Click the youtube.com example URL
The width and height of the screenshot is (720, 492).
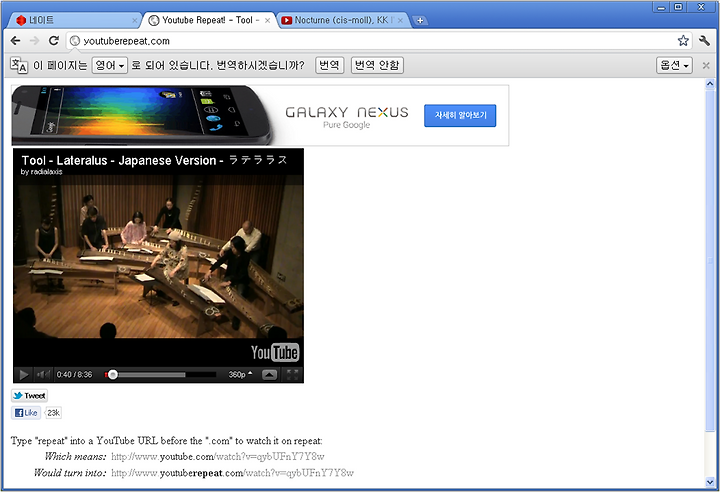tap(218, 457)
